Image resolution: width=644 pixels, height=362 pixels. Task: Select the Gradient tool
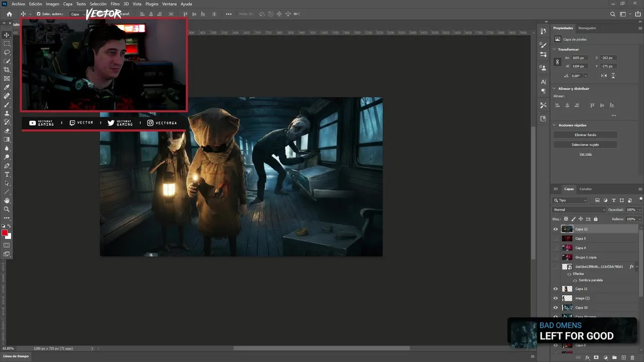[7, 140]
